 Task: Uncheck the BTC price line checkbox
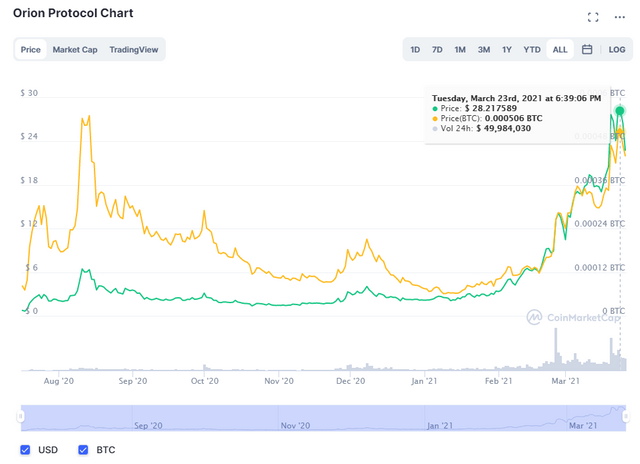click(82, 450)
